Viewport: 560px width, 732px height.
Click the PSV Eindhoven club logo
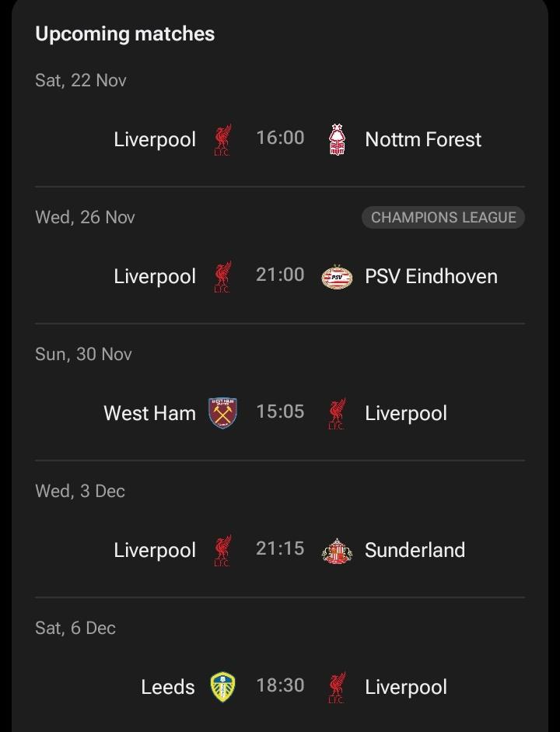coord(337,276)
